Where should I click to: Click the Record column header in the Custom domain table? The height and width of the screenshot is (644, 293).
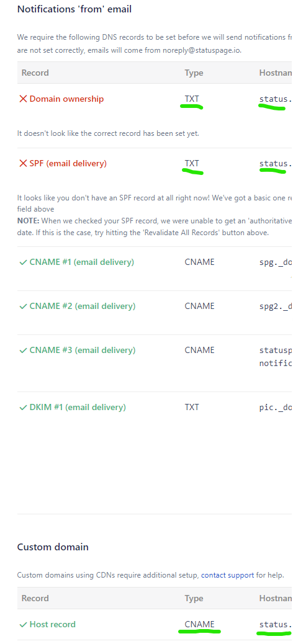tap(35, 598)
